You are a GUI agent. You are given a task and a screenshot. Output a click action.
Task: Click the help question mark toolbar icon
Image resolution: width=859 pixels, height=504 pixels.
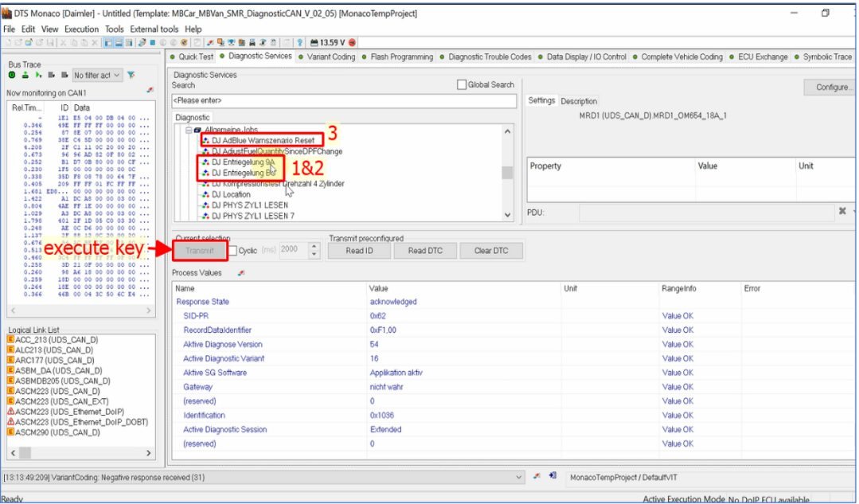[299, 42]
